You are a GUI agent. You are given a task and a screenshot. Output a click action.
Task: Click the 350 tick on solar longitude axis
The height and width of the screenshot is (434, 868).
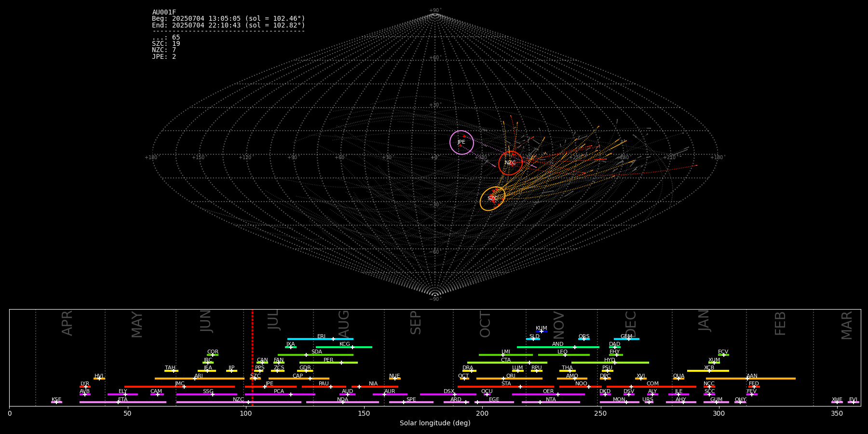pos(837,414)
